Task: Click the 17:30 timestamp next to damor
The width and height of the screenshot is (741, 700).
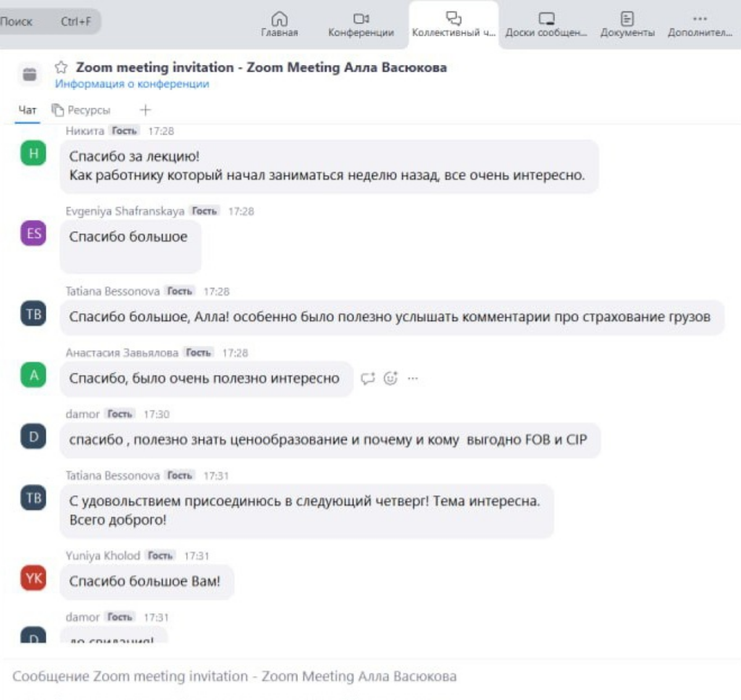Action: [156, 414]
